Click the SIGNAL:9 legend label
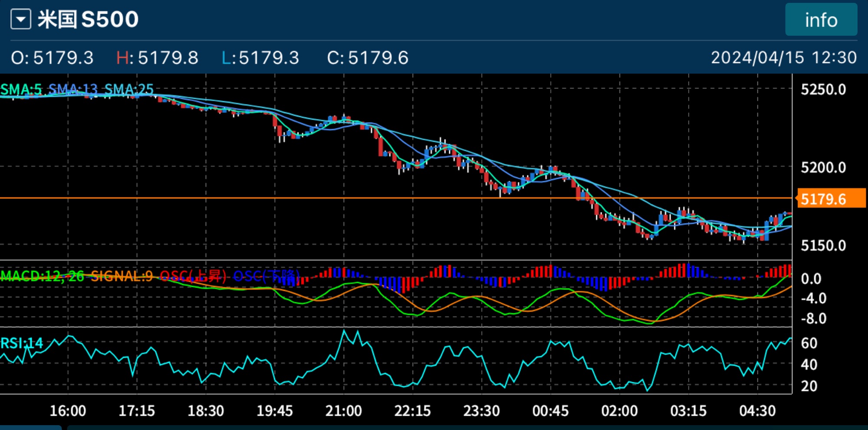868x430 pixels. coord(122,276)
